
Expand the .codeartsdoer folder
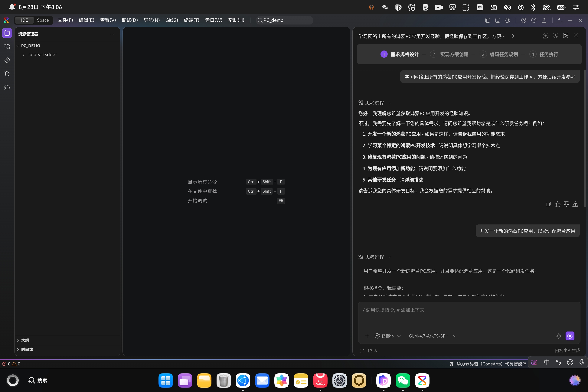point(24,54)
